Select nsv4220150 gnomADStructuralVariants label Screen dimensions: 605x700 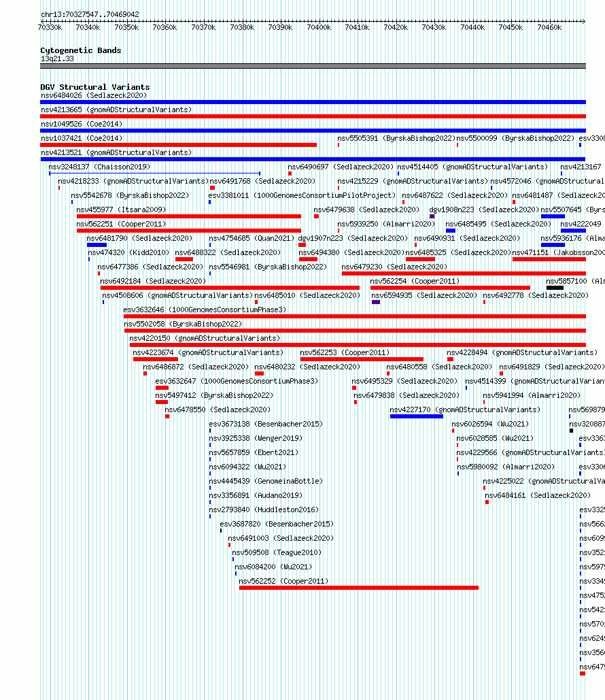click(x=205, y=338)
